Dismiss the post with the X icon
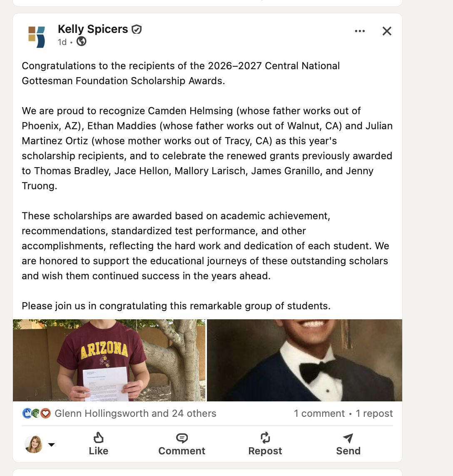Image resolution: width=453 pixels, height=476 pixels. coord(387,31)
